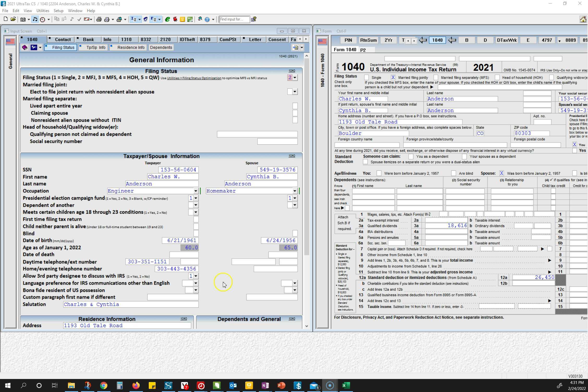Screen dimensions: 588x392
Task: Expand the Occupation dropdown showing Engineer
Action: (x=196, y=191)
